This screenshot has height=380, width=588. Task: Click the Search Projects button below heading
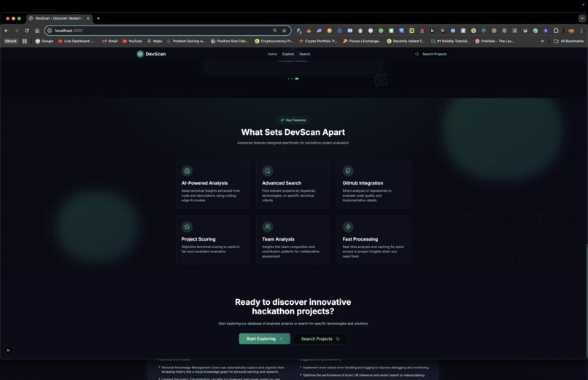[x=320, y=338]
